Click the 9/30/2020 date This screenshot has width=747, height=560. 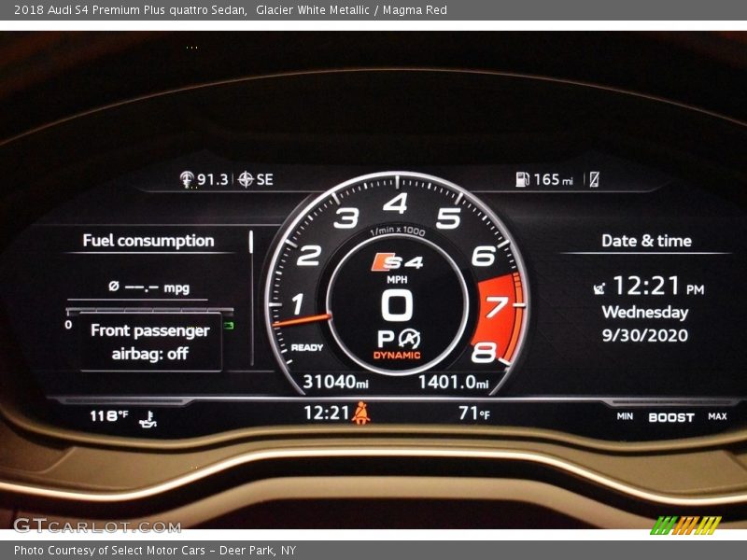[645, 335]
